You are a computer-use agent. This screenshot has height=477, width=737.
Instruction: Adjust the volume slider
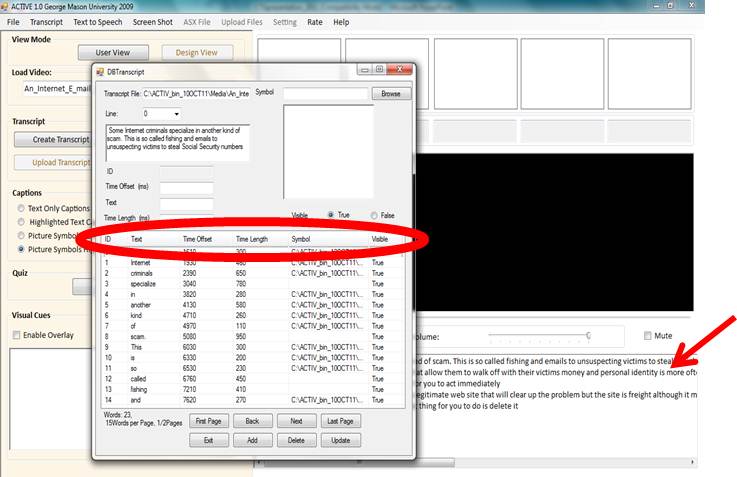(588, 336)
